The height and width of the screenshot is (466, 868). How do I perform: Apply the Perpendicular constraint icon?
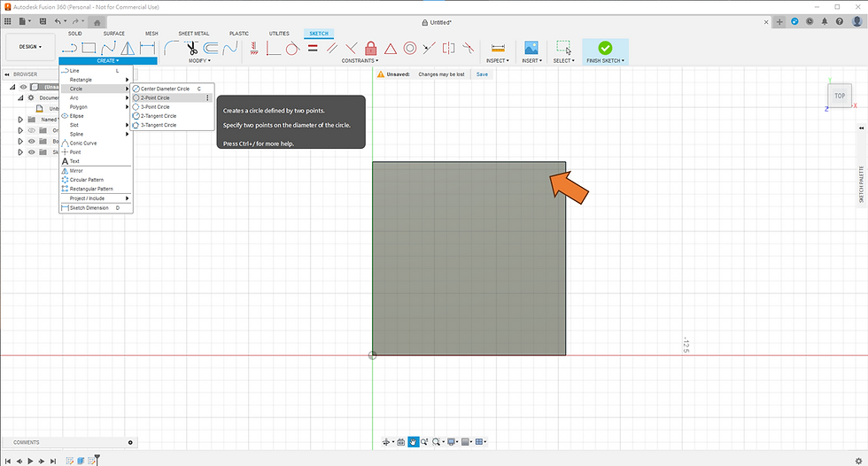352,48
